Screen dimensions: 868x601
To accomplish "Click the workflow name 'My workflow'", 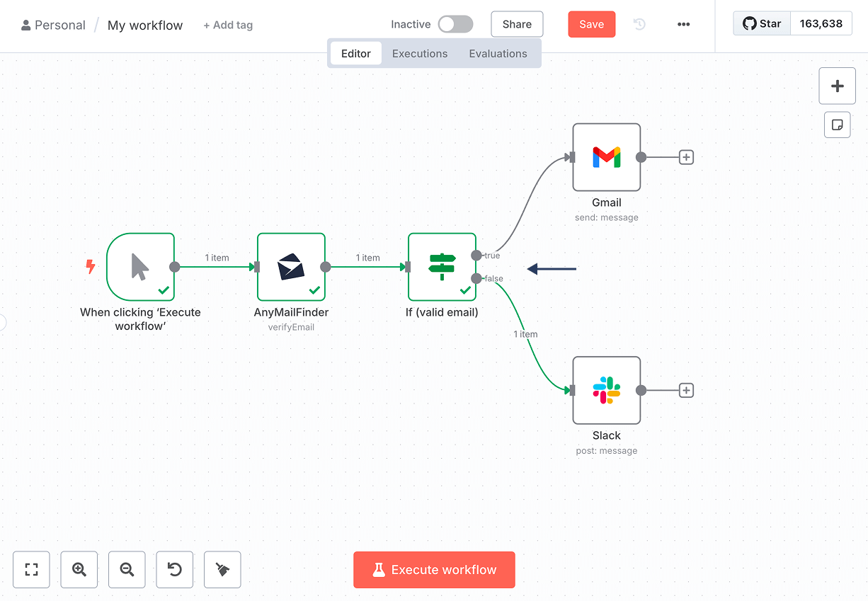I will [145, 25].
